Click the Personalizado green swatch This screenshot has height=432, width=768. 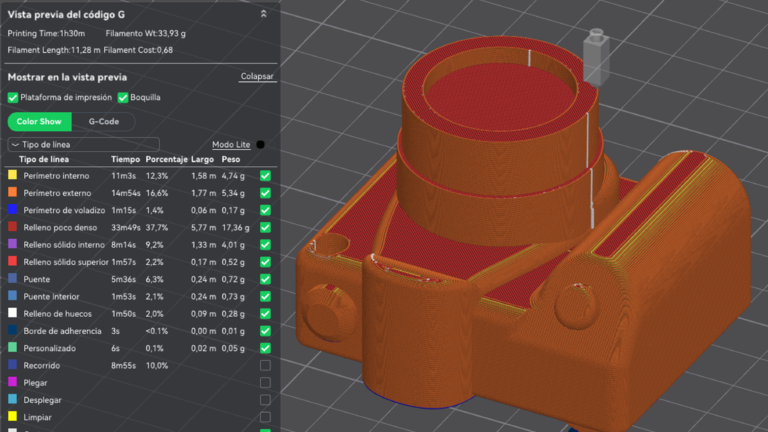[13, 347]
